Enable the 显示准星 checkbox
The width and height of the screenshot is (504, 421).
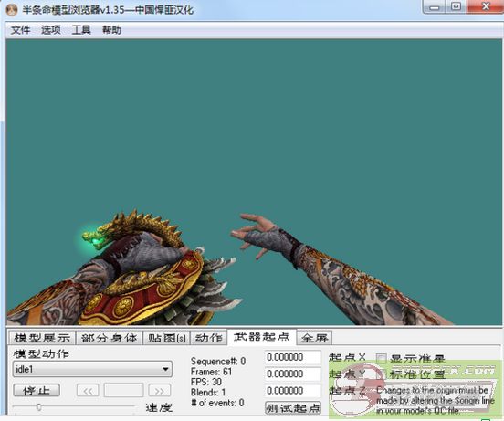pos(382,358)
